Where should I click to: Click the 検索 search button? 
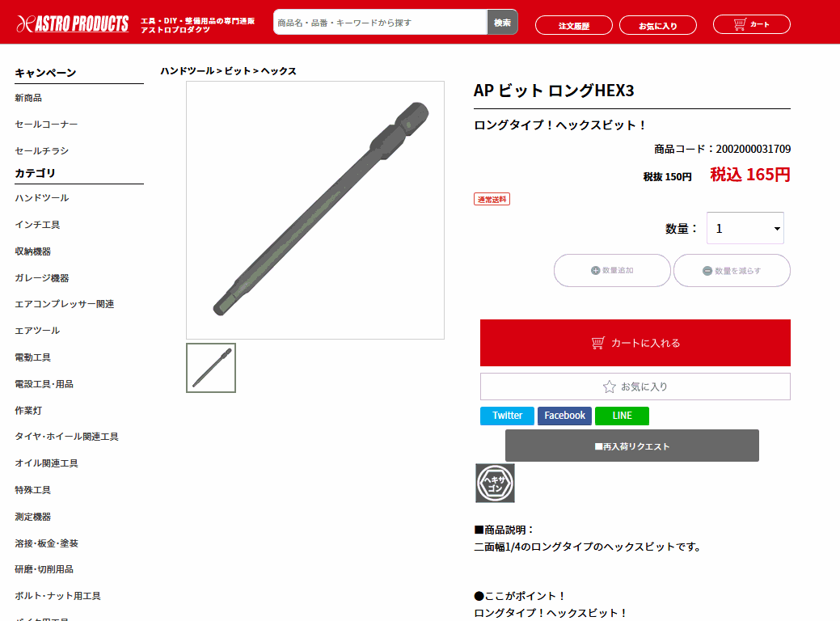pos(502,23)
